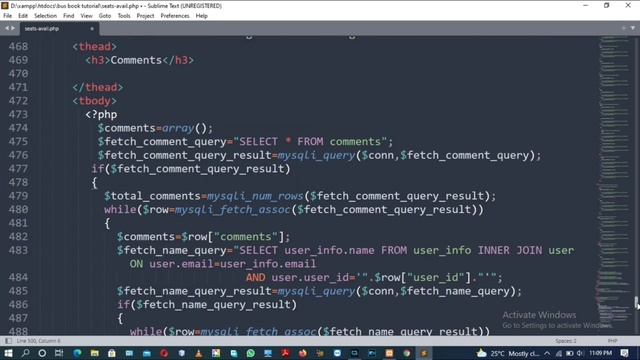Open the volume control tray icon

(580, 353)
